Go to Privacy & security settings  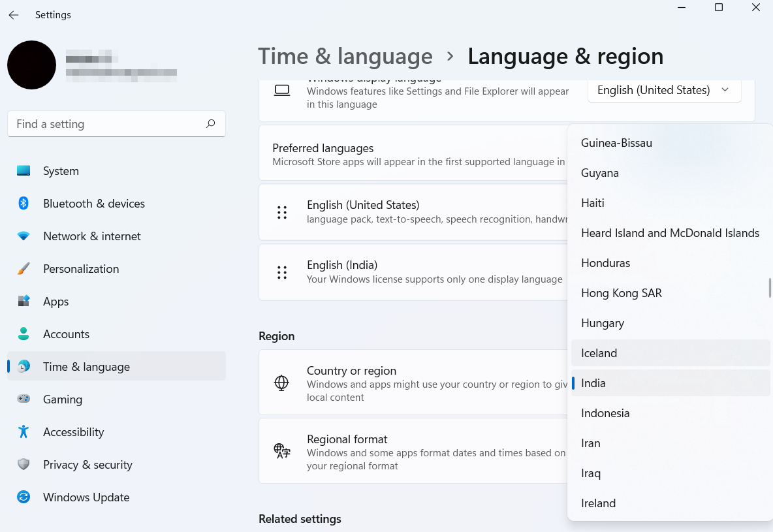[x=87, y=465]
